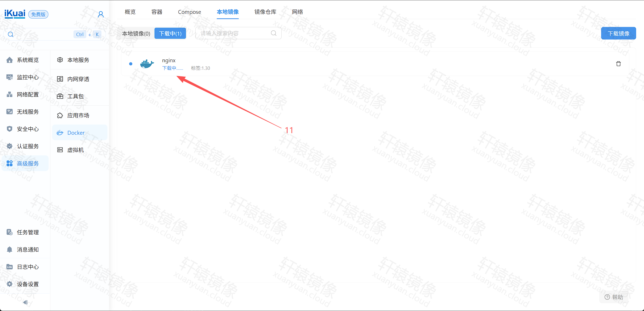Viewport: 644px width, 311px height.
Task: Switch to the Compose tab
Action: point(190,12)
